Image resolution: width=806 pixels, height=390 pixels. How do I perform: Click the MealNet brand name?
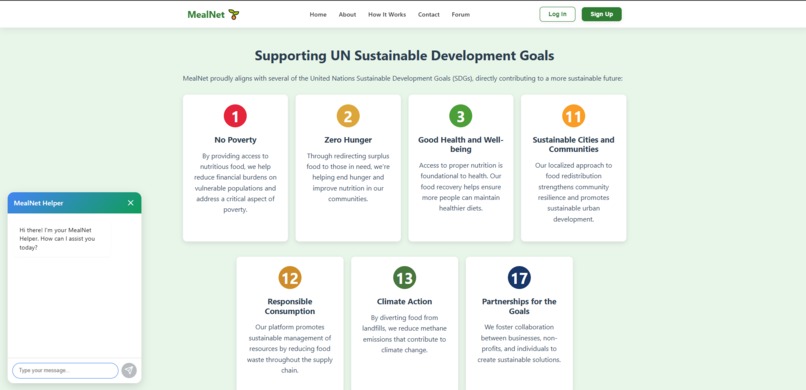[x=206, y=15]
